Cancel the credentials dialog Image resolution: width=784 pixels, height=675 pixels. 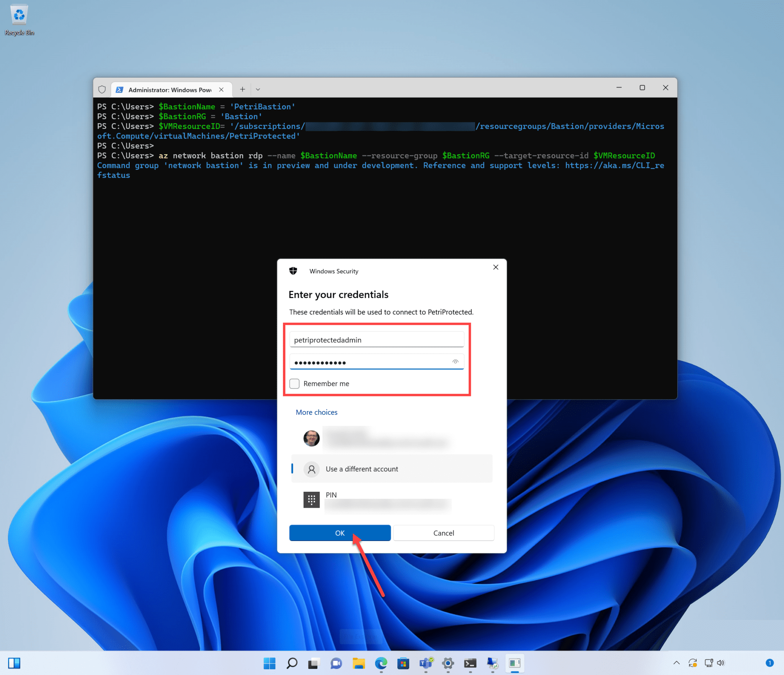[x=444, y=533]
